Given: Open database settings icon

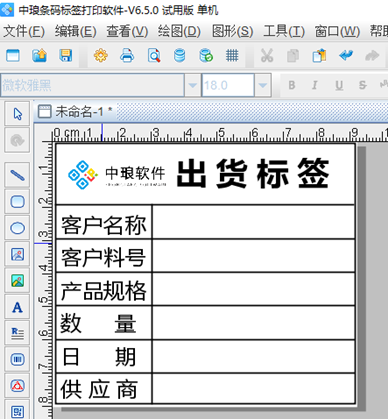Looking at the screenshot, I should 180,55.
